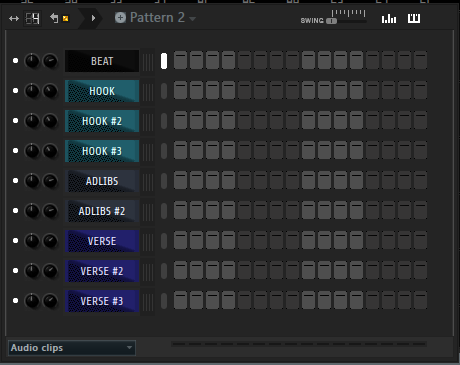The image size is (460, 365).
Task: Select the VERSE channel button
Action: point(102,241)
